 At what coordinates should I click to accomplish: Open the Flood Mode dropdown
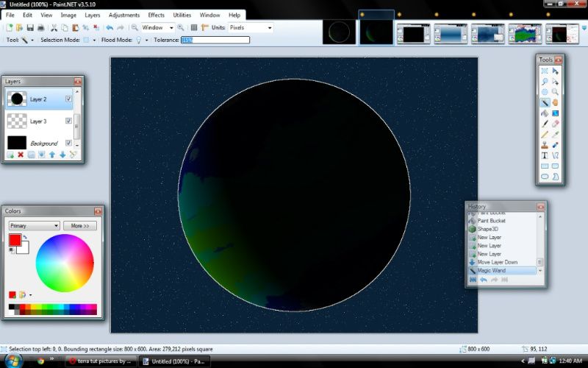pyautogui.click(x=146, y=40)
